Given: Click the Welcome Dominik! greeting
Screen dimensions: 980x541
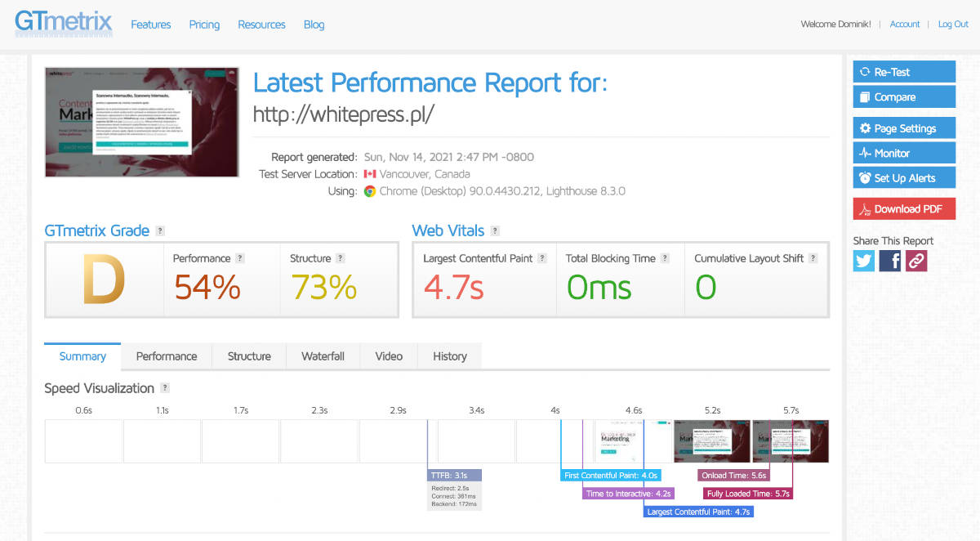Looking at the screenshot, I should click(x=835, y=25).
